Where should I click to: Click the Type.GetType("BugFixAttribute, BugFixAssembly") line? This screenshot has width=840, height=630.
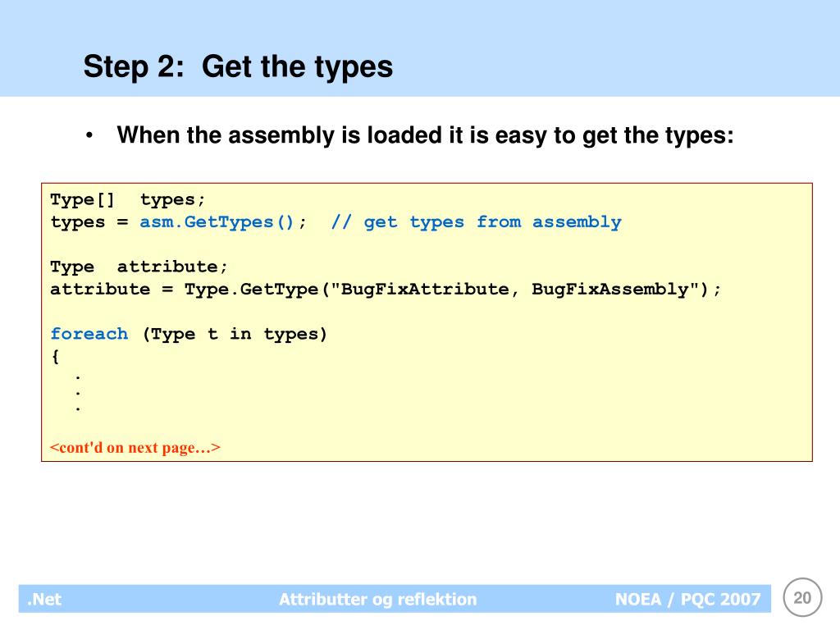pyautogui.click(x=386, y=290)
